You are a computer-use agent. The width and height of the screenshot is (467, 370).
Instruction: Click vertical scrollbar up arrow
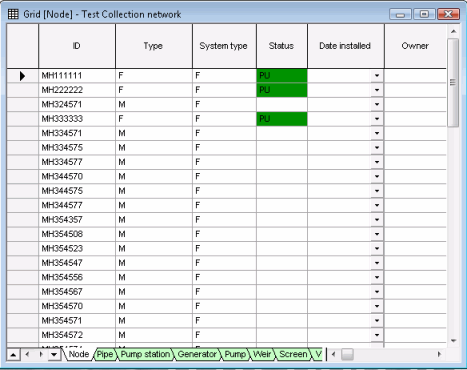coord(453,31)
